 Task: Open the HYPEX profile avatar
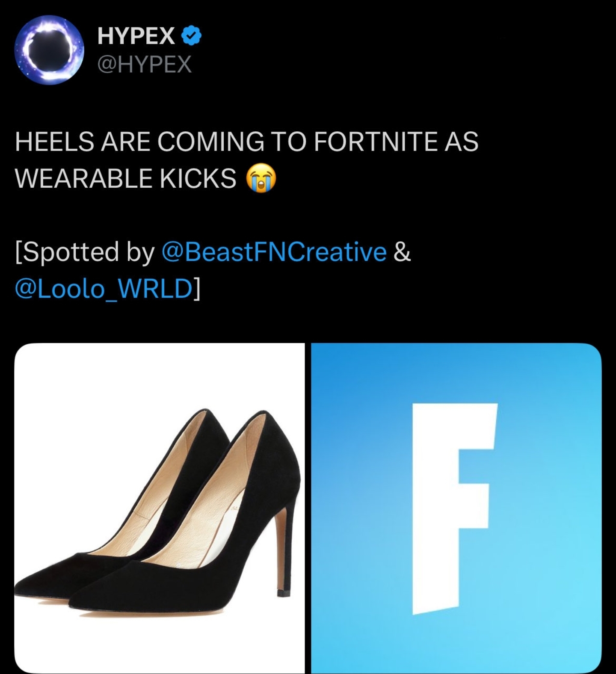point(49,50)
